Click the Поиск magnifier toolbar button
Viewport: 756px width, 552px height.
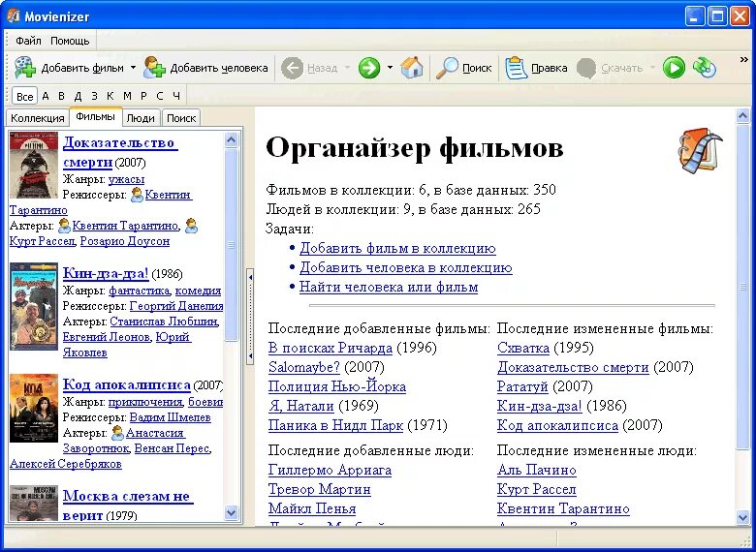coord(463,68)
